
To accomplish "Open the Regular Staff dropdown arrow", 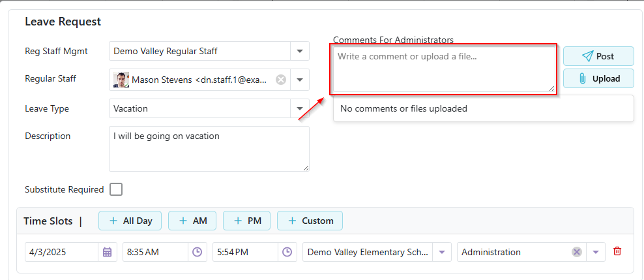I will click(x=300, y=80).
